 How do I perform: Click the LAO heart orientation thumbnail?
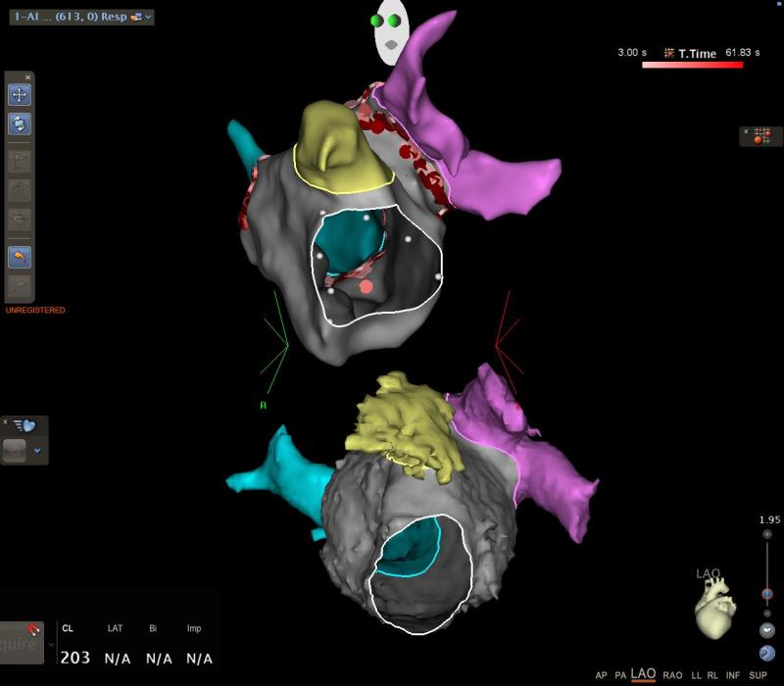click(x=714, y=606)
